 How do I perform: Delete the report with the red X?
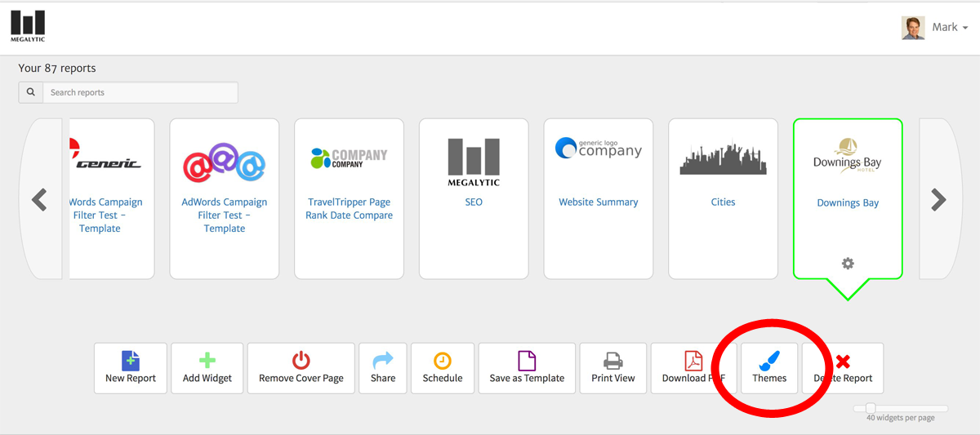point(843,368)
